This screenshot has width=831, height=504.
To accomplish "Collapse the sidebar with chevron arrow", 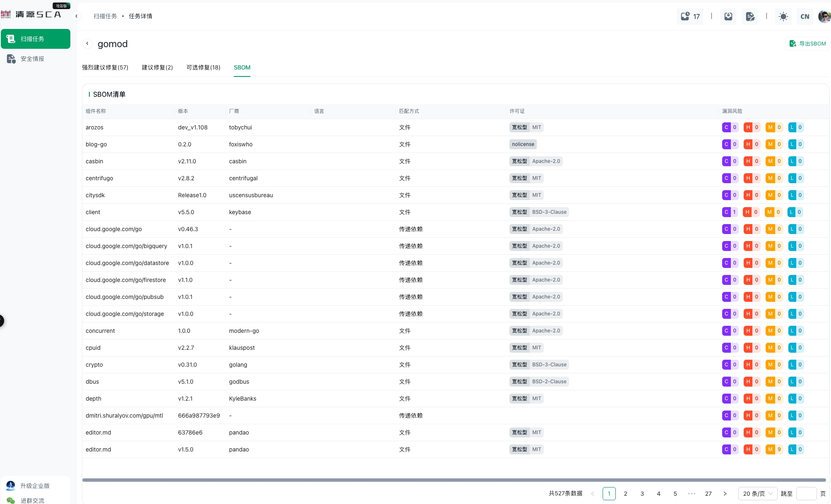I will pos(76,16).
